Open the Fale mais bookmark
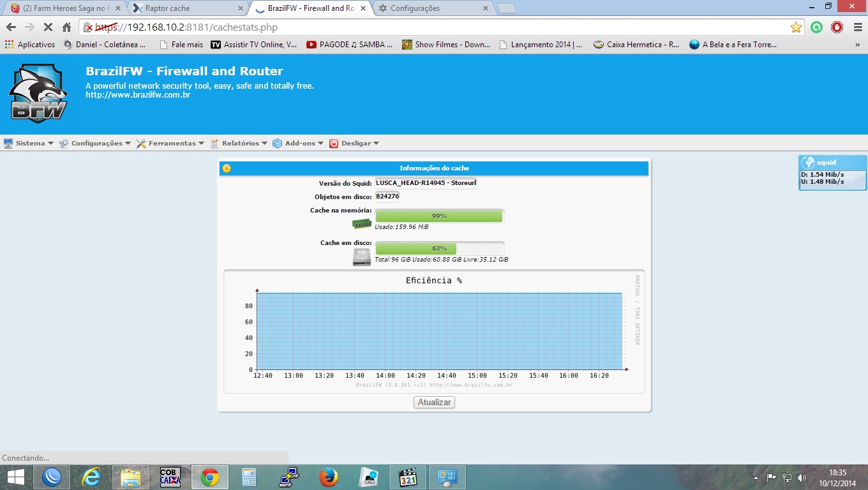Viewport: 868px width, 490px height. click(x=181, y=45)
